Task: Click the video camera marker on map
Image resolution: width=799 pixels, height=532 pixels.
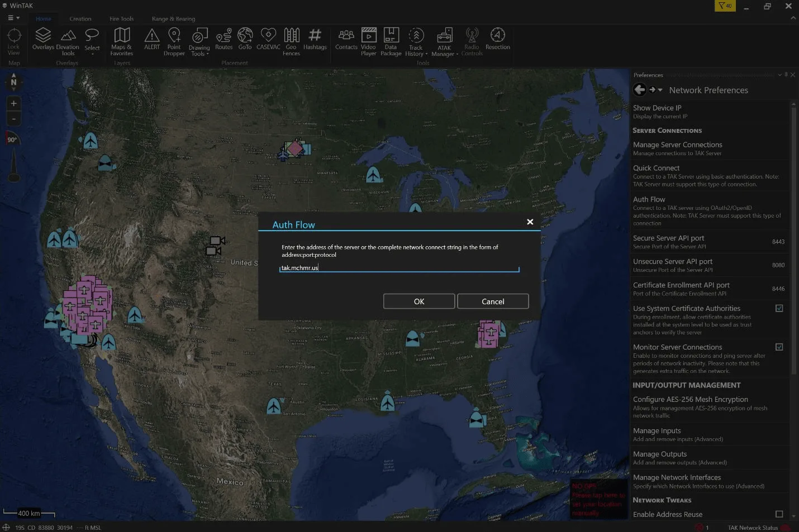Action: click(215, 246)
